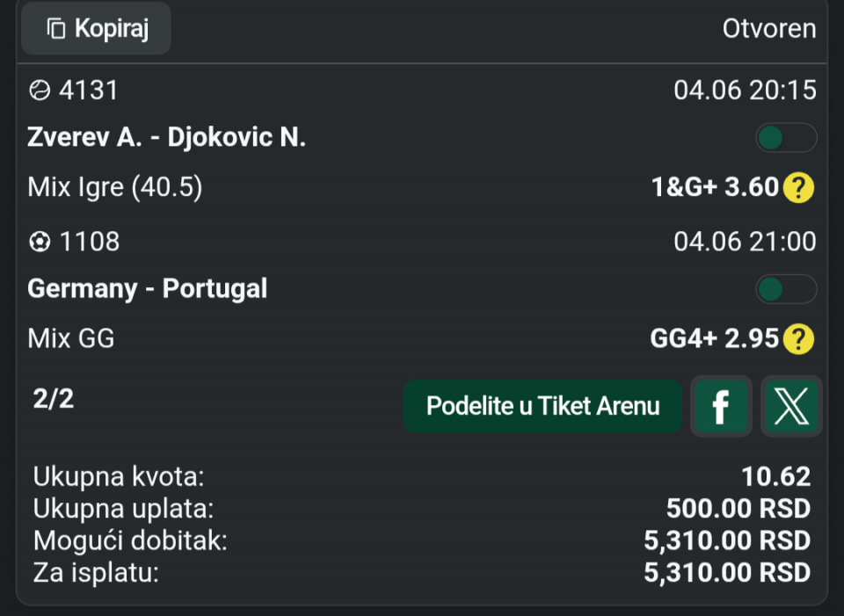
Task: Share ticket via Podelite u Tiket Arenu
Action: click(x=542, y=406)
